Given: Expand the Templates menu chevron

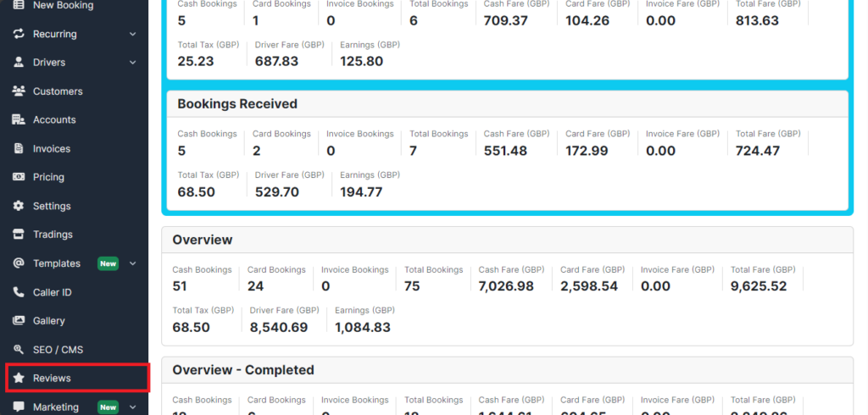Looking at the screenshot, I should 132,263.
